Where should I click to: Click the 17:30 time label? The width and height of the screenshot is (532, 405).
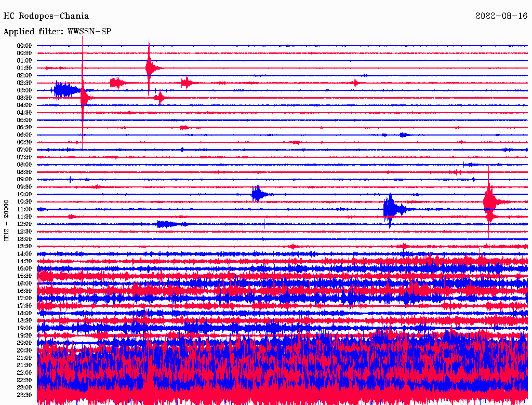[24, 306]
